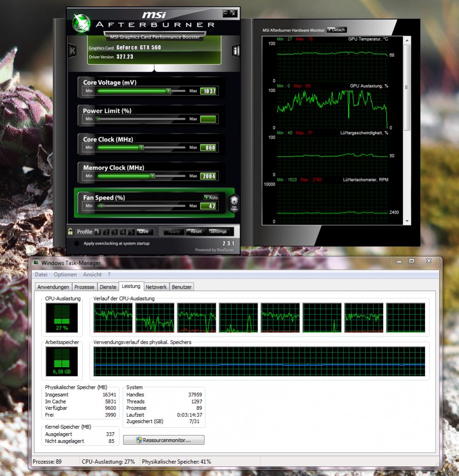Minimize the MSI Afterburner window
Screen dimensions: 459x476
pyautogui.click(x=226, y=13)
